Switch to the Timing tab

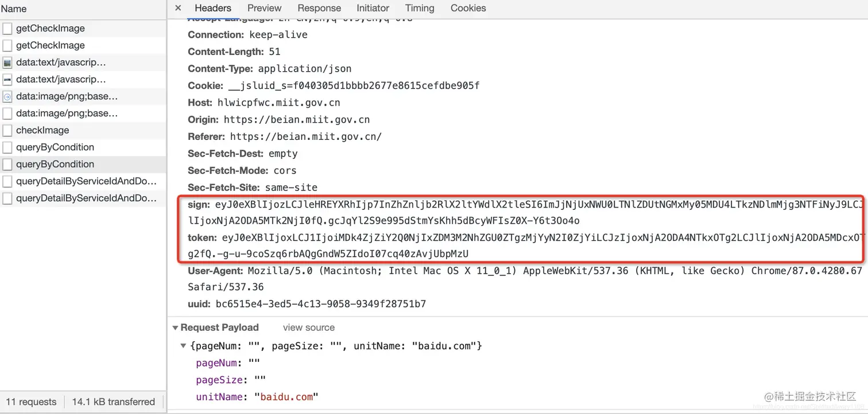point(420,8)
